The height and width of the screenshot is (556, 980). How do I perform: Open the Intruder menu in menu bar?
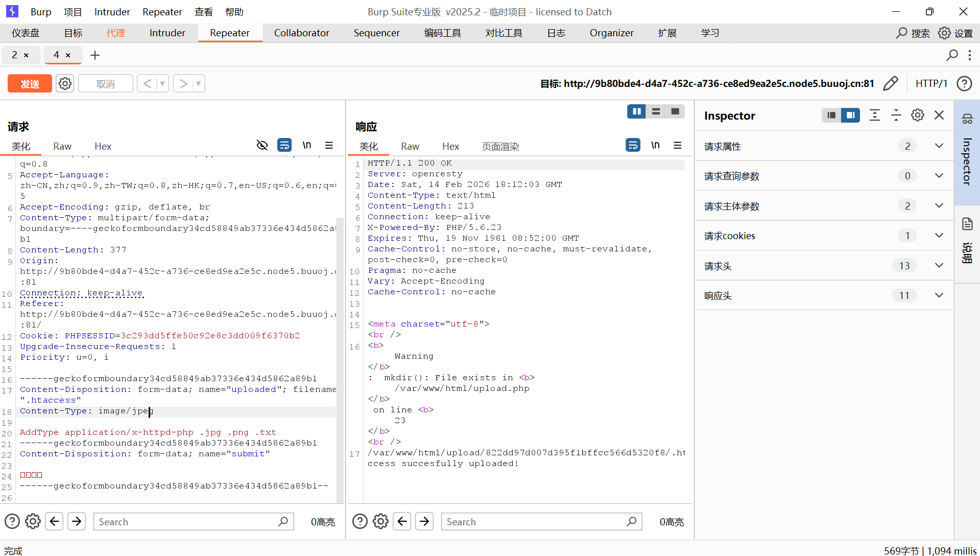[112, 12]
